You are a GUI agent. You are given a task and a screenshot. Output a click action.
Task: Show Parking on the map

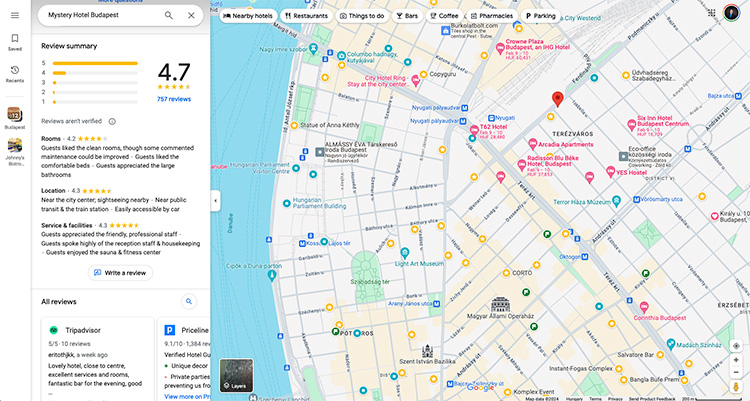coord(540,16)
